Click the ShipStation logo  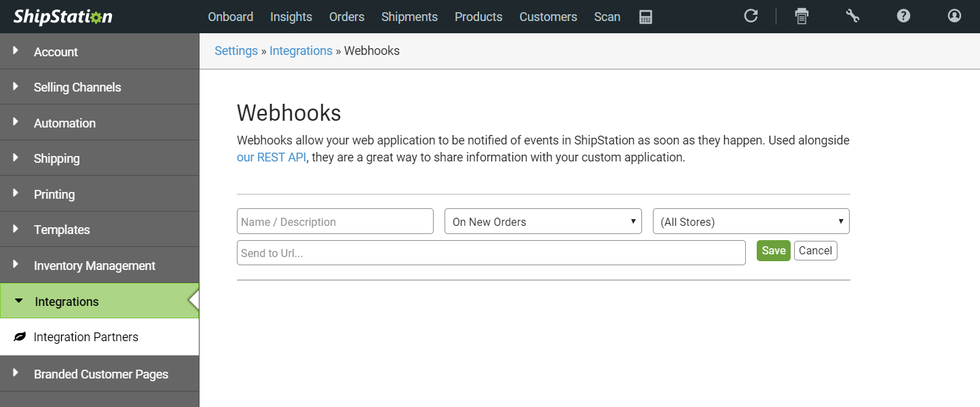click(62, 17)
